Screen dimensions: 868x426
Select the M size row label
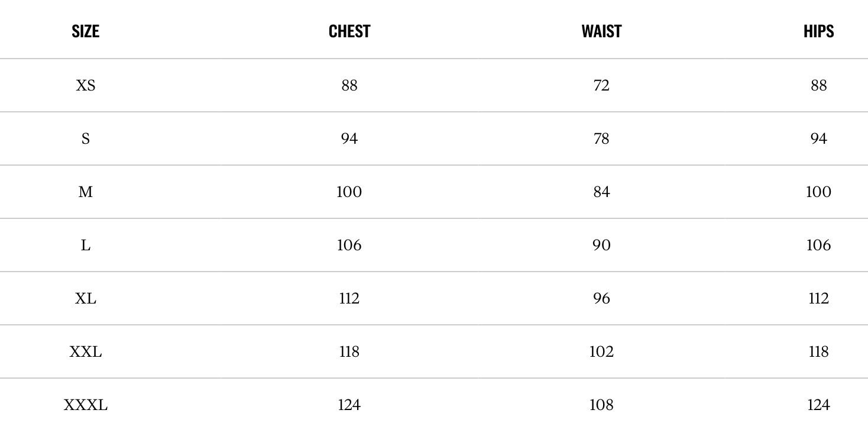[86, 192]
